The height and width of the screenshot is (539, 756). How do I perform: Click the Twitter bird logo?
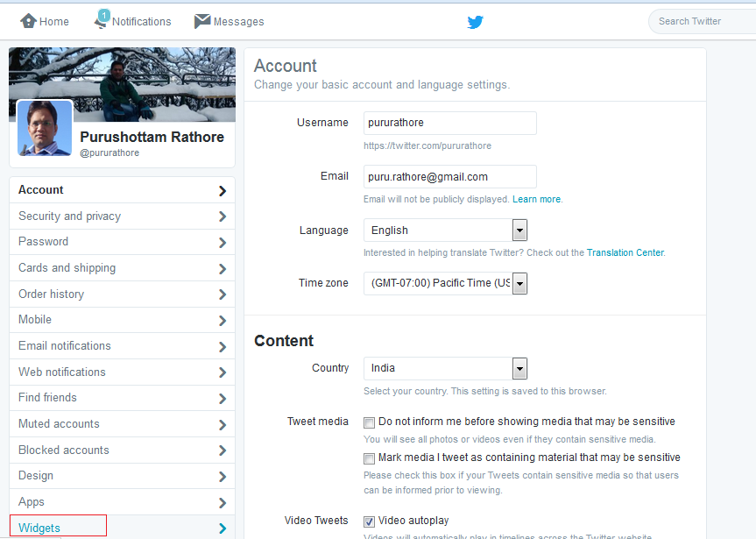coord(475,22)
